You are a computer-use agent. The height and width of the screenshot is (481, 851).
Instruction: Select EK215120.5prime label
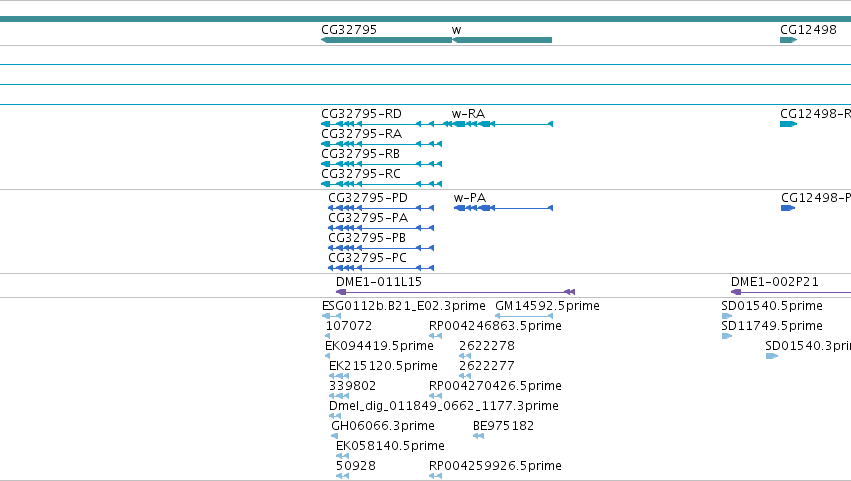click(383, 366)
